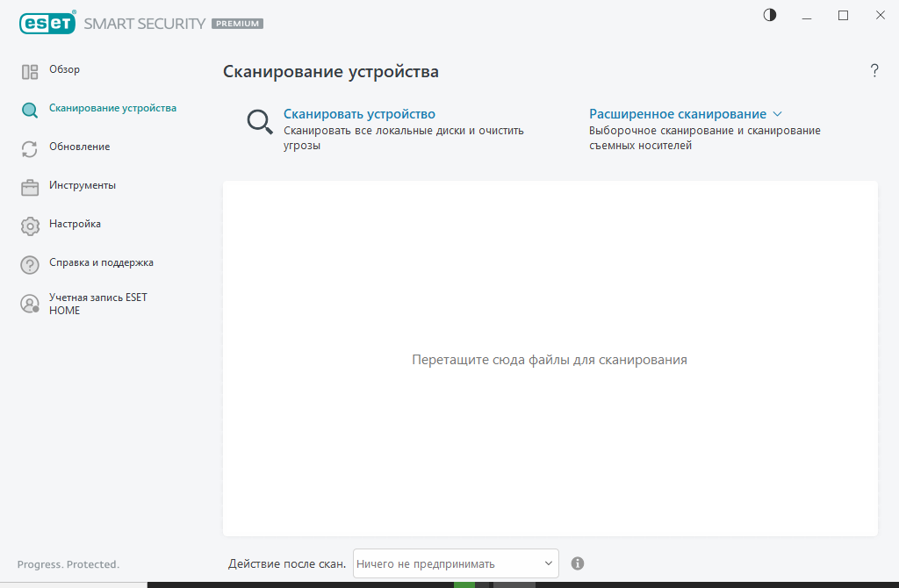Open Учетная запись ESET HOME
The image size is (899, 588).
[x=98, y=304]
